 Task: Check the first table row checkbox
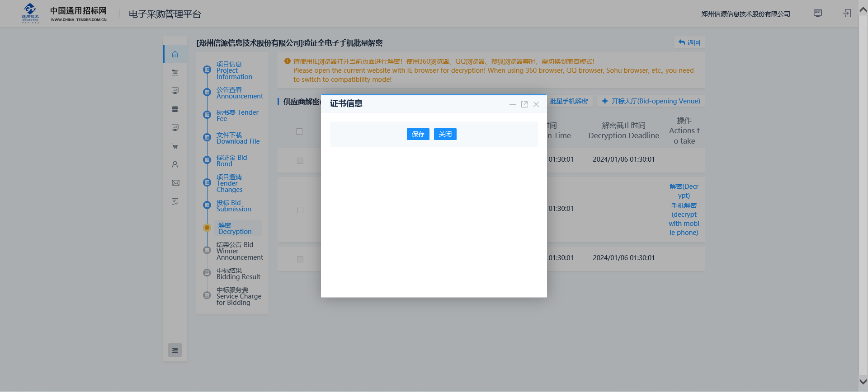point(300,161)
